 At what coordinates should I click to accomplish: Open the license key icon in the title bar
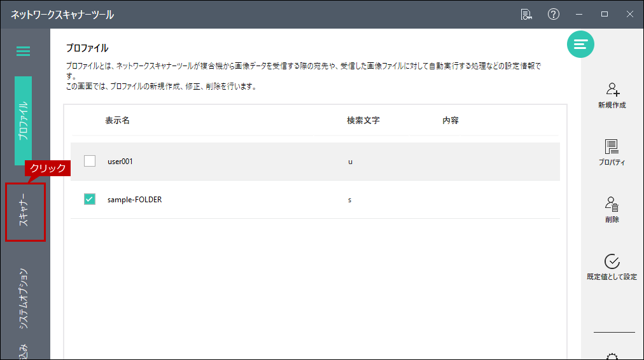pos(526,15)
